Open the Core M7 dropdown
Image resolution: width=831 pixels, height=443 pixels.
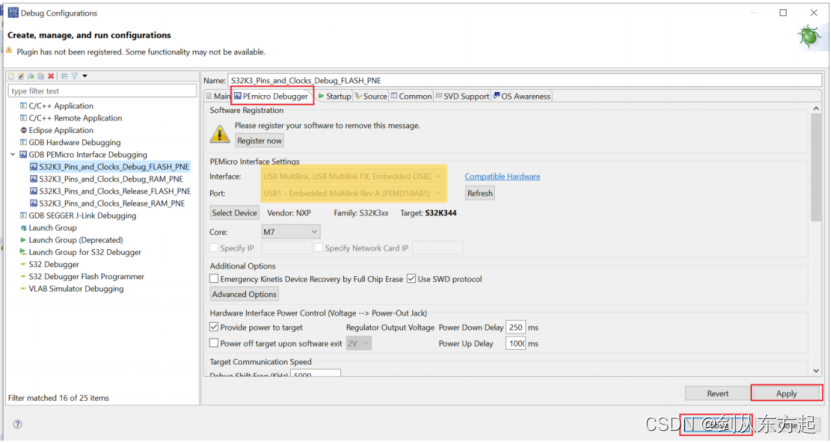pyautogui.click(x=291, y=232)
